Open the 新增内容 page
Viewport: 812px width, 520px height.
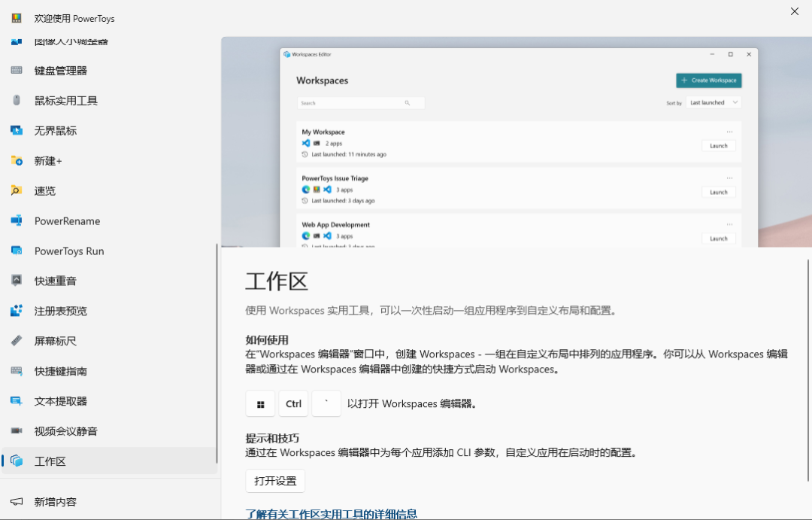click(x=109, y=502)
